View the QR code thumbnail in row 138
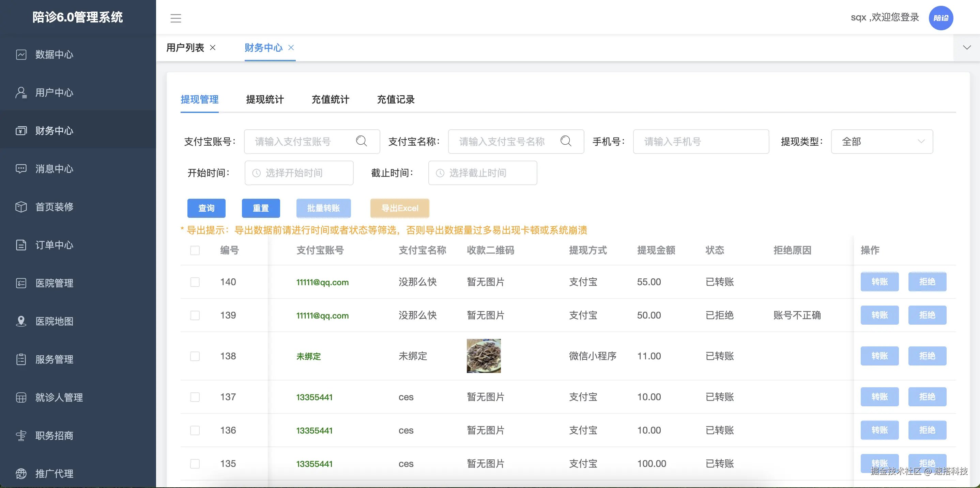The image size is (980, 488). coord(484,356)
